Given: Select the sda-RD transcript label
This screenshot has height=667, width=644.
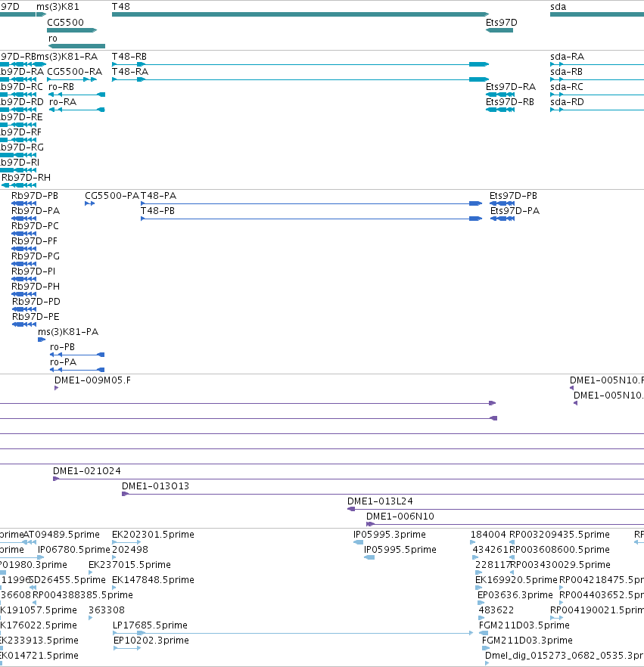Looking at the screenshot, I should [x=567, y=102].
